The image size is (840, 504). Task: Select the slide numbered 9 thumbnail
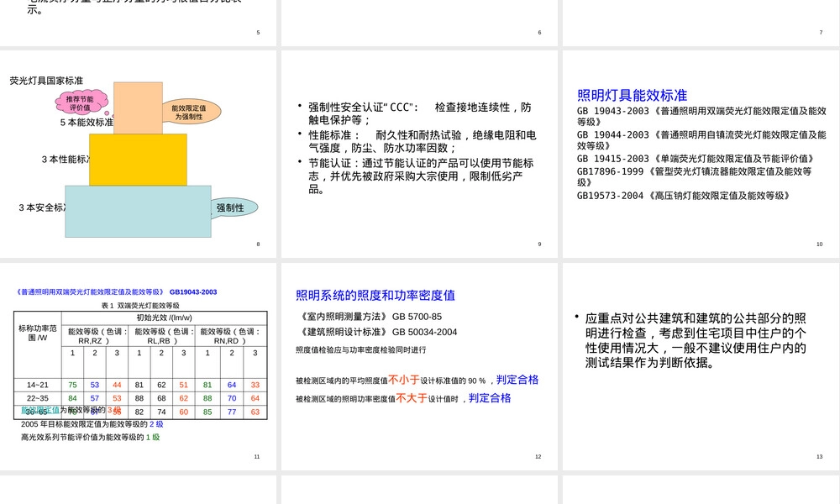pyautogui.click(x=419, y=154)
